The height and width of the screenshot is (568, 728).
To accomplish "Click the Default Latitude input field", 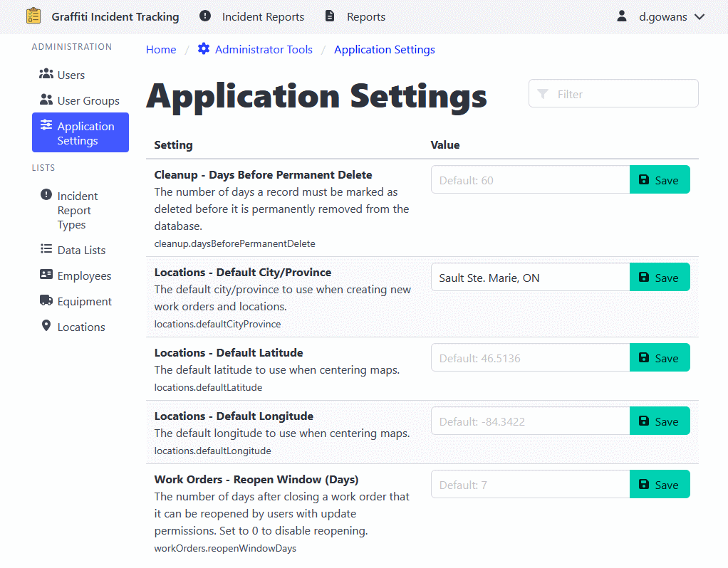I will coord(530,357).
